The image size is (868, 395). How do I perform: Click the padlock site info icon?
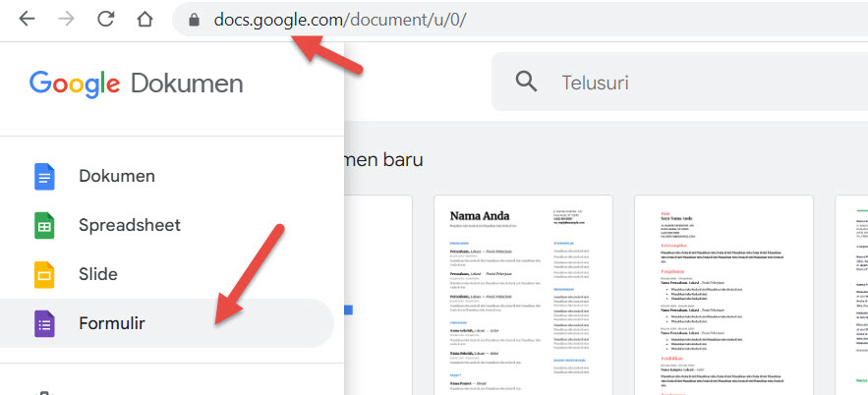[194, 20]
